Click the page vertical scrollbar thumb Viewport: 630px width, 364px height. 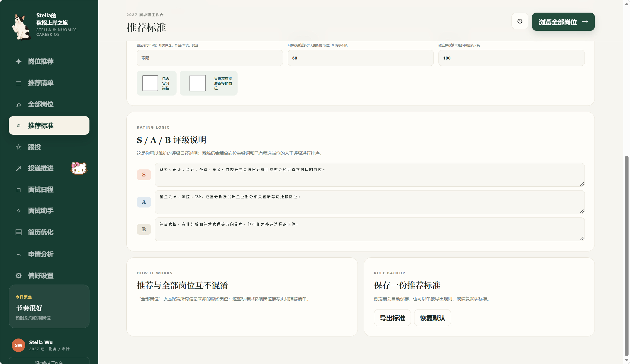626,256
